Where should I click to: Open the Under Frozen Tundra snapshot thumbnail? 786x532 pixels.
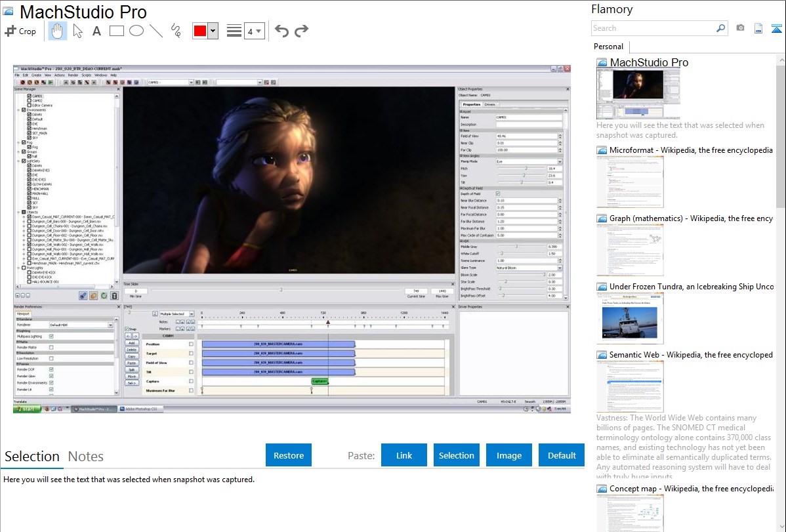coord(630,318)
